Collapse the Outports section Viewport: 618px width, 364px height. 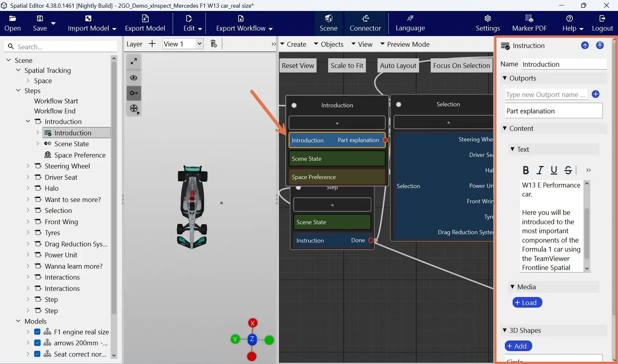point(505,78)
